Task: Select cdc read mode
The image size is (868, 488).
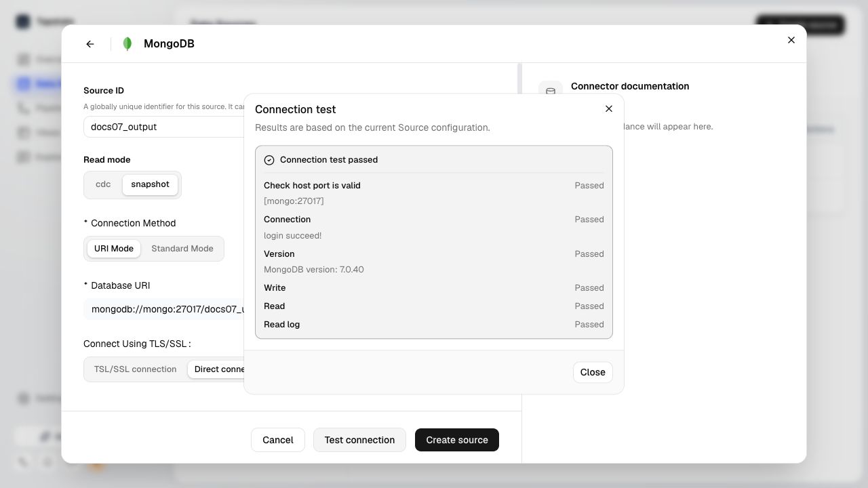Action: pos(103,184)
